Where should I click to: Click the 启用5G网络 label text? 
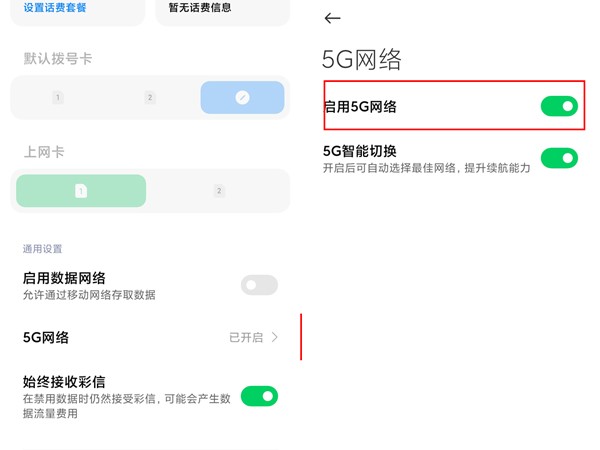[360, 107]
